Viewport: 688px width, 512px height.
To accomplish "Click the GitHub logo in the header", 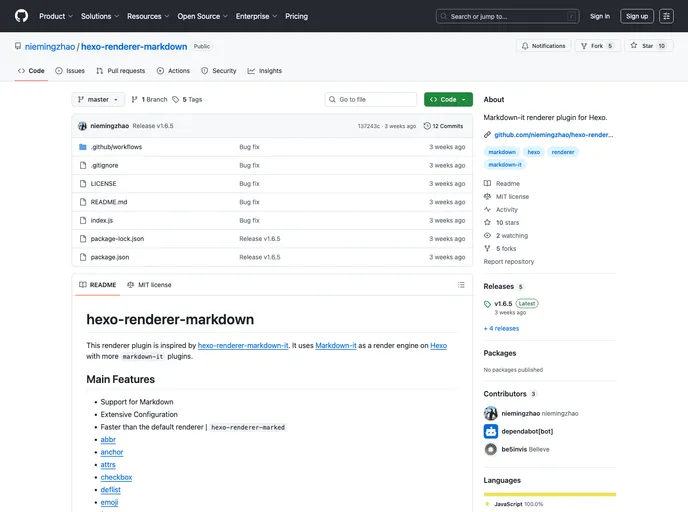I will coord(21,16).
